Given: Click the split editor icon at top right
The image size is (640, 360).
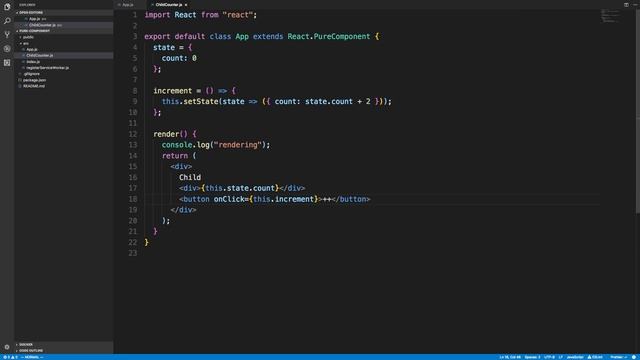Looking at the screenshot, I should click(626, 4).
